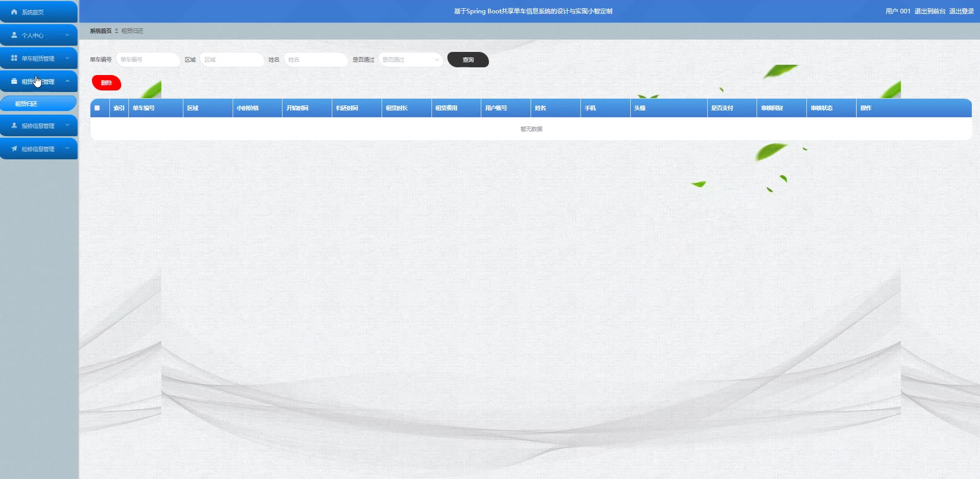Click the 头像 column header

669,108
